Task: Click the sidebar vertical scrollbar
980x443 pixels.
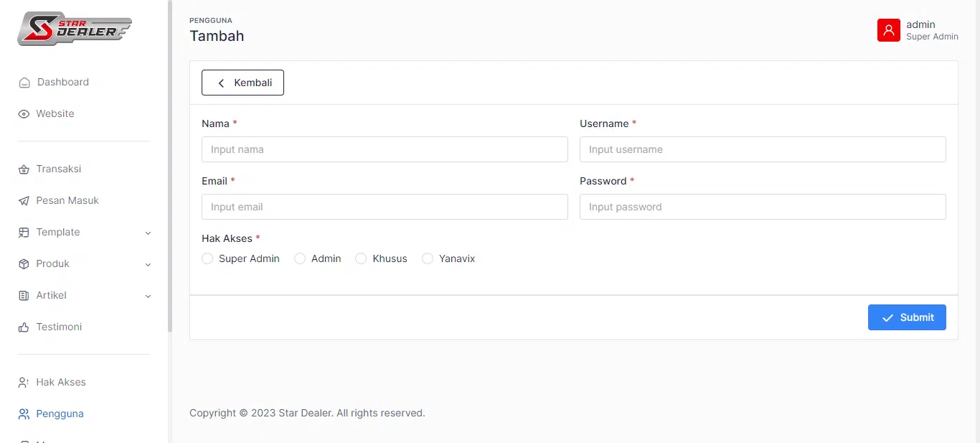Action: point(170,165)
